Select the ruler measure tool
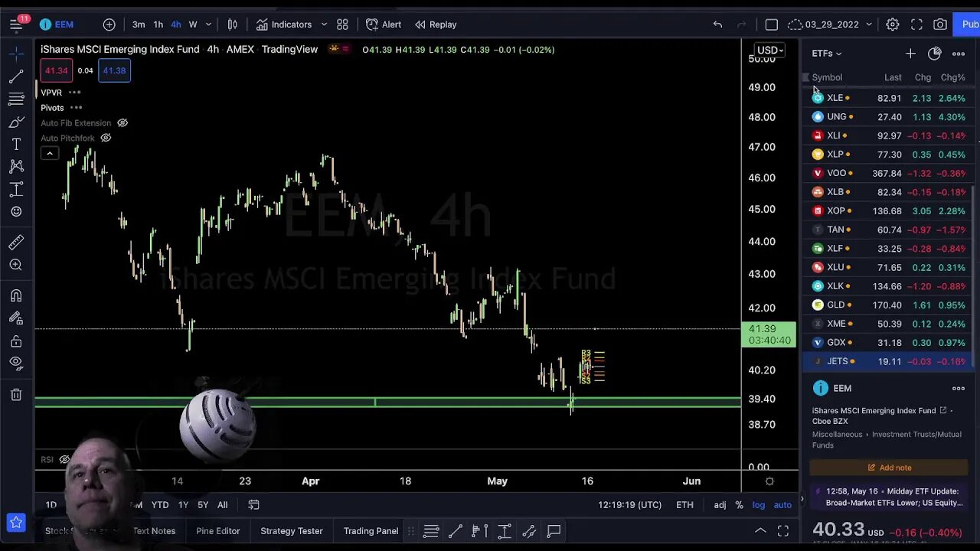Viewport: 980px width, 551px height. 16,243
